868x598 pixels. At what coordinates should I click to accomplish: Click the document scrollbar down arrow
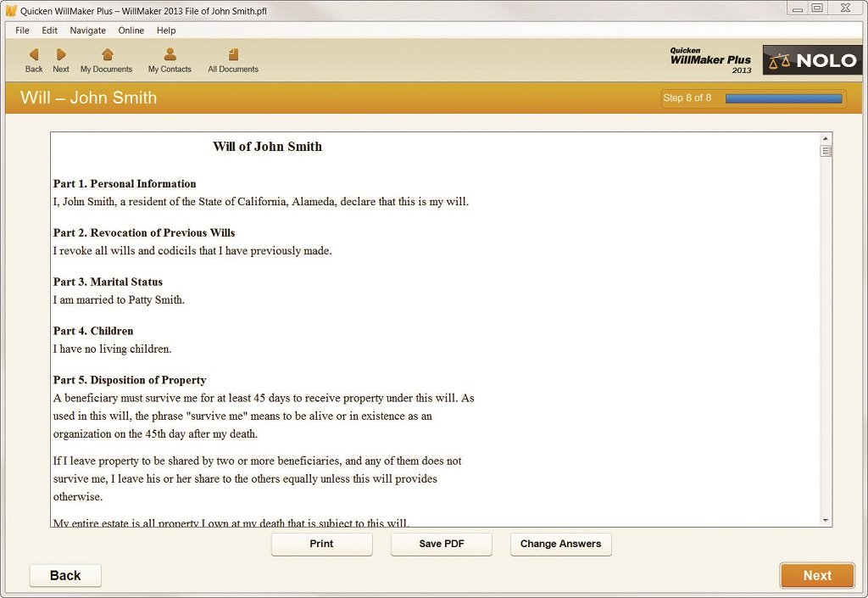[x=825, y=519]
